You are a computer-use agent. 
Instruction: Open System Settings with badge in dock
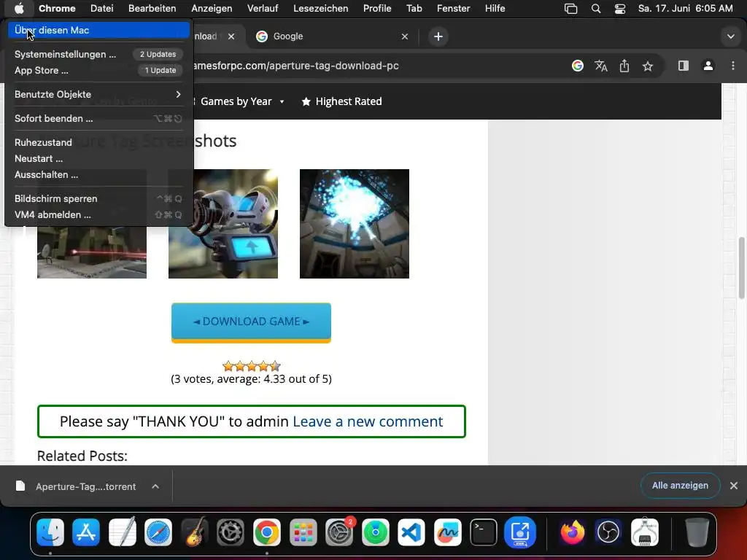339,532
